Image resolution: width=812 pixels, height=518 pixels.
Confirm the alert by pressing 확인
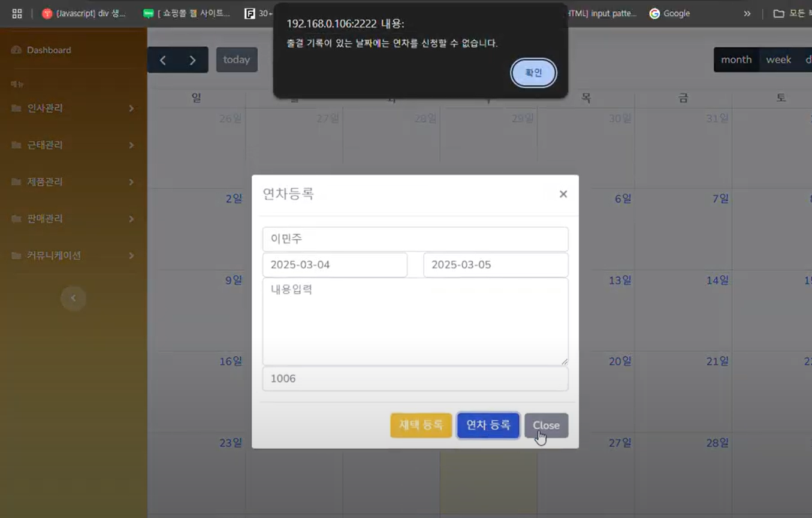[532, 72]
